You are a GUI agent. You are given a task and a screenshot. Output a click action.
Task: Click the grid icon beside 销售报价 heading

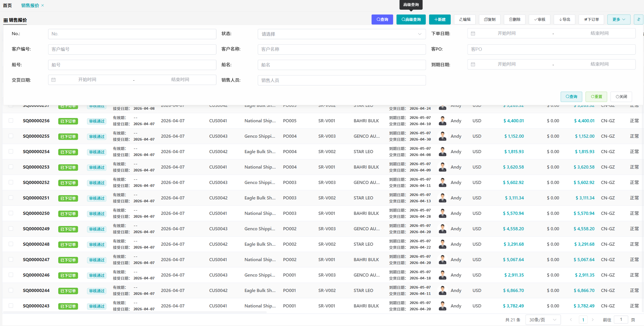tap(5, 20)
